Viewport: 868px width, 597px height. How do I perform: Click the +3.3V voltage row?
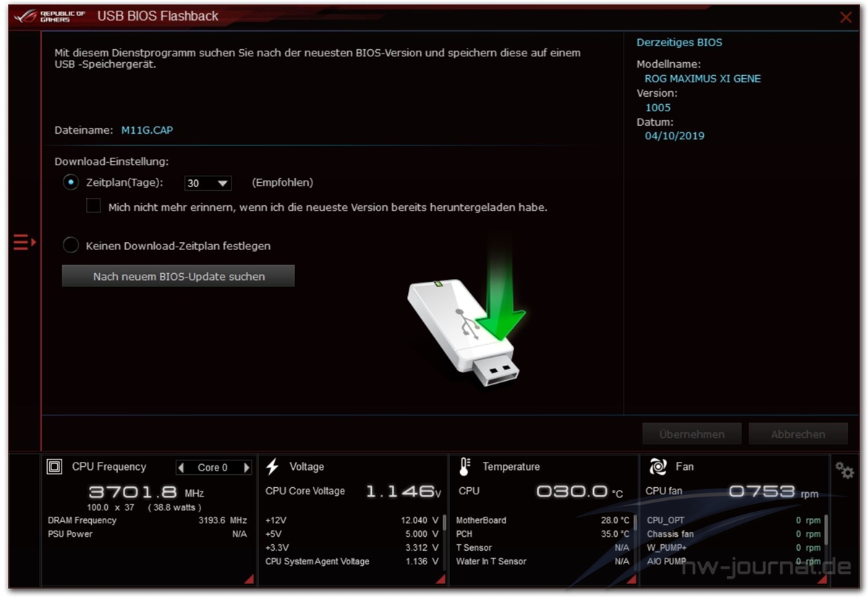(x=352, y=548)
